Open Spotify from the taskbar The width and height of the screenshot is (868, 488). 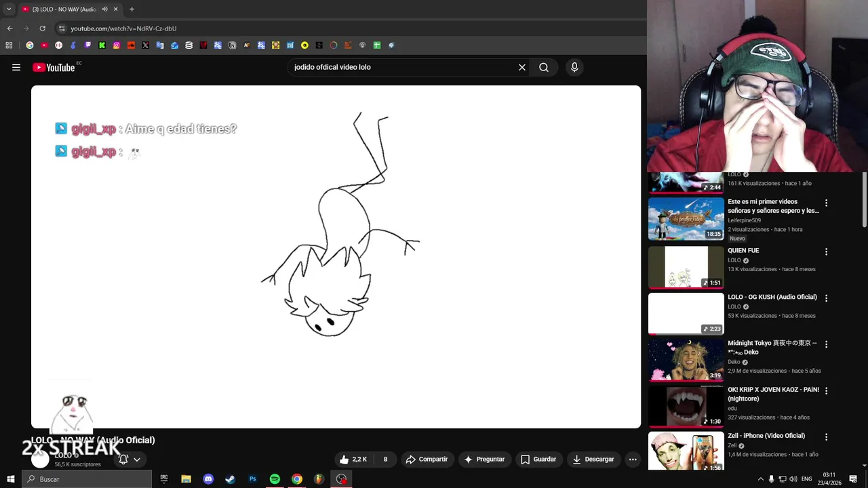[x=275, y=479]
